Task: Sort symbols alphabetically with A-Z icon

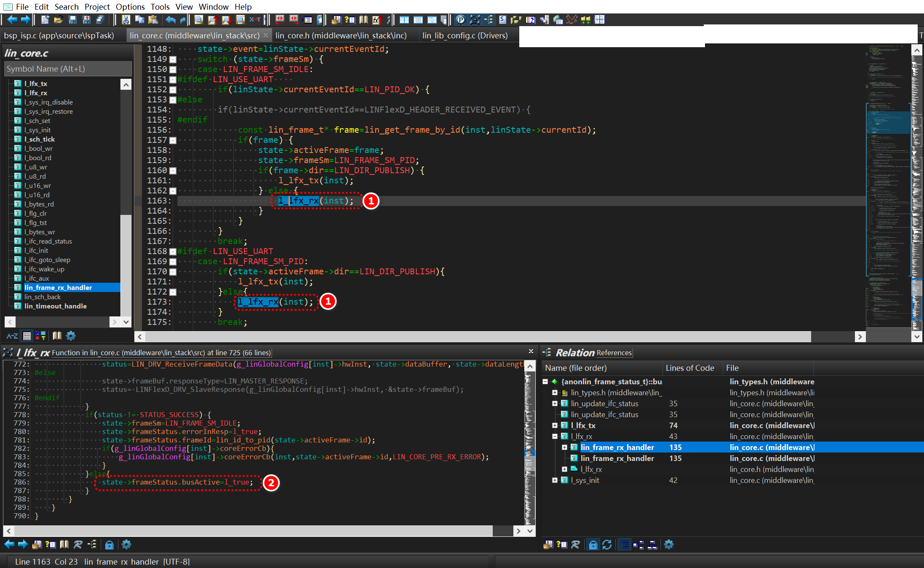Action: tap(12, 336)
